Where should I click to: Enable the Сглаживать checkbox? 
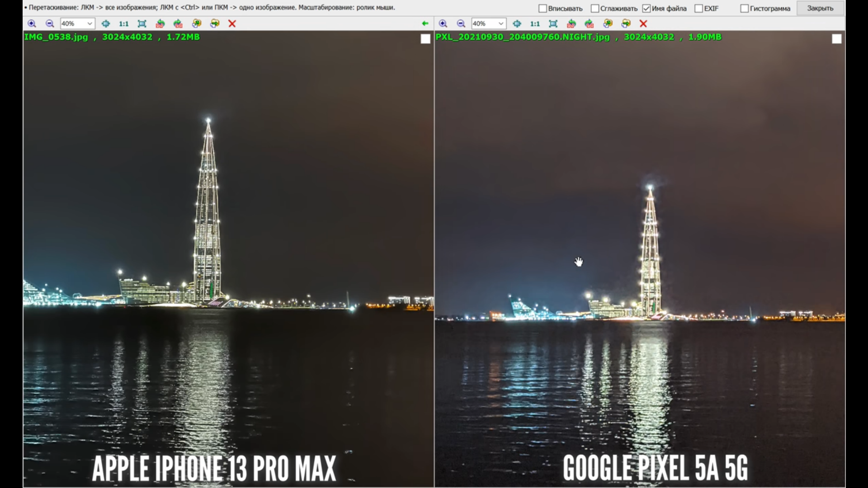(595, 9)
